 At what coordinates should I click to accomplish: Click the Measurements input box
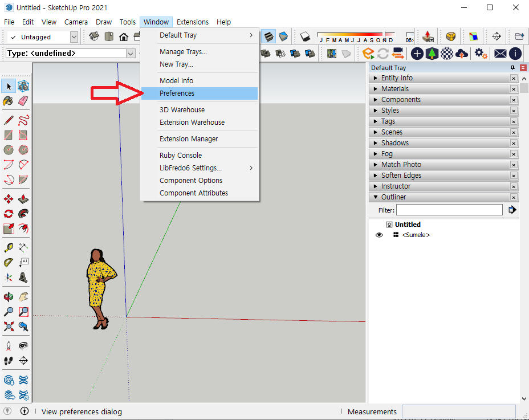click(458, 411)
